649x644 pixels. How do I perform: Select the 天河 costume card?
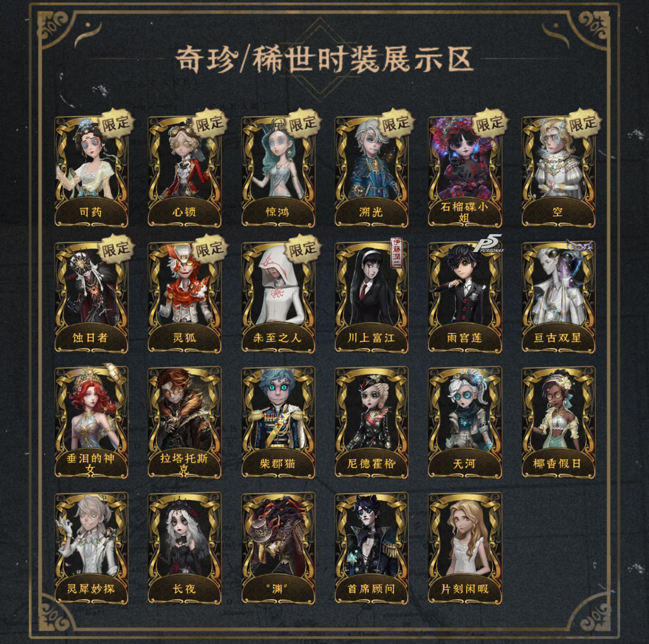coord(465,423)
